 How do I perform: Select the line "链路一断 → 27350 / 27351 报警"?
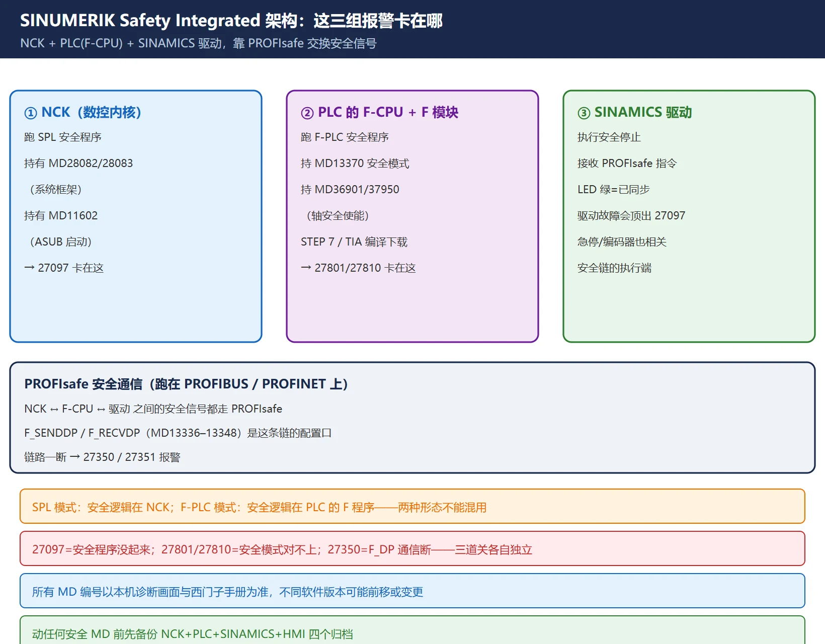pos(102,457)
